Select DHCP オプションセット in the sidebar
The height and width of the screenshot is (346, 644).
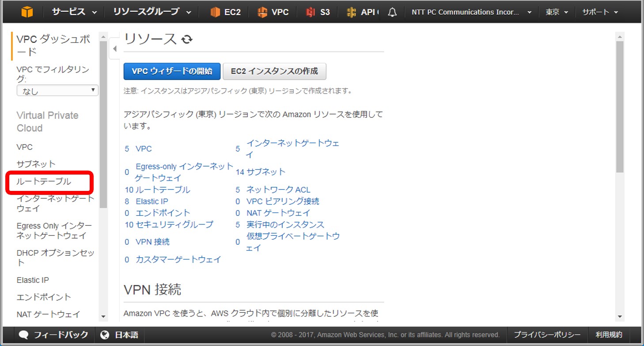pos(56,258)
